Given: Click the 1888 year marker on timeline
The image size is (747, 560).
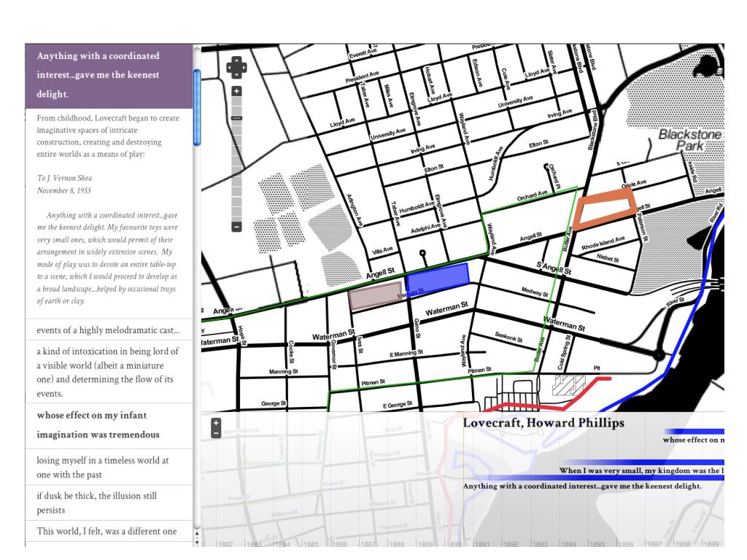Looking at the screenshot, I should [396, 543].
